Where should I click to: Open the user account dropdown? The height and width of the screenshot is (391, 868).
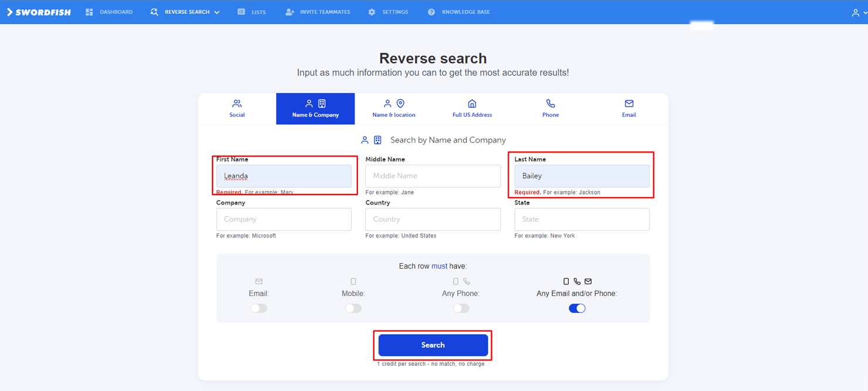click(859, 13)
